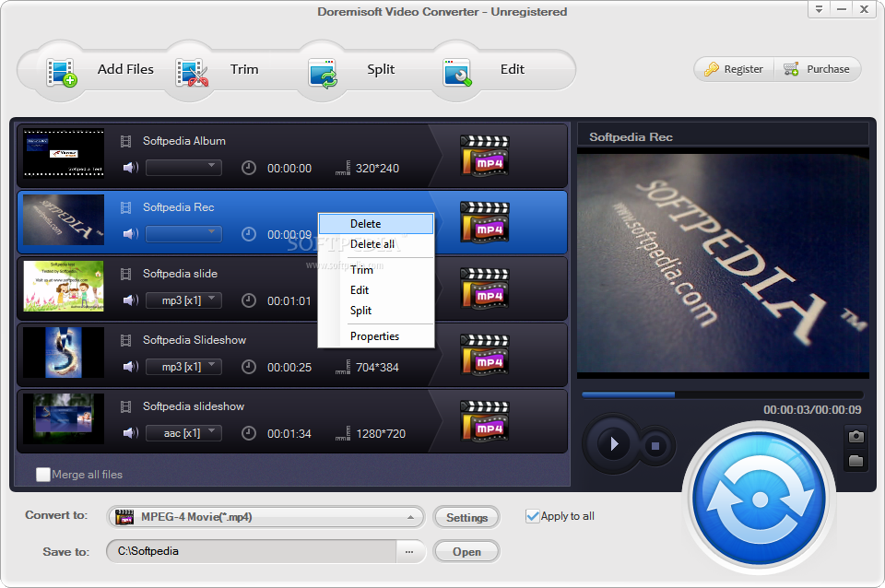
Task: Open audio track dropdown for Softpedia Album
Action: pos(183,168)
